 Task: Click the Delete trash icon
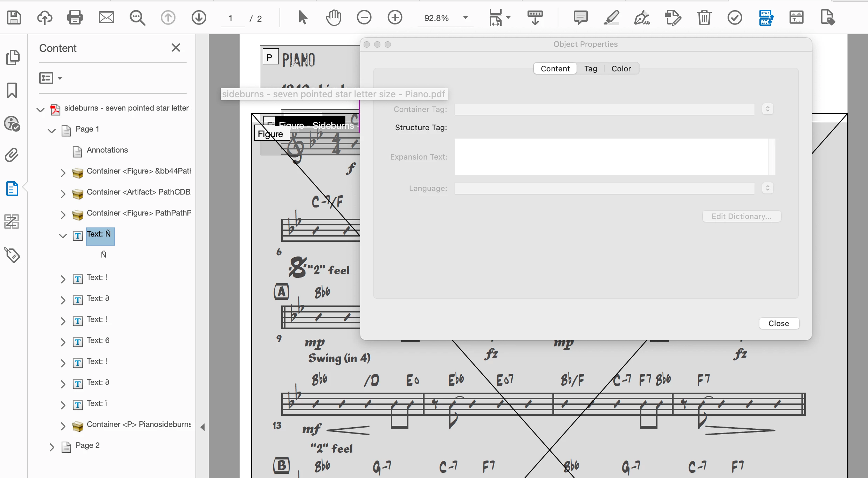(x=704, y=17)
